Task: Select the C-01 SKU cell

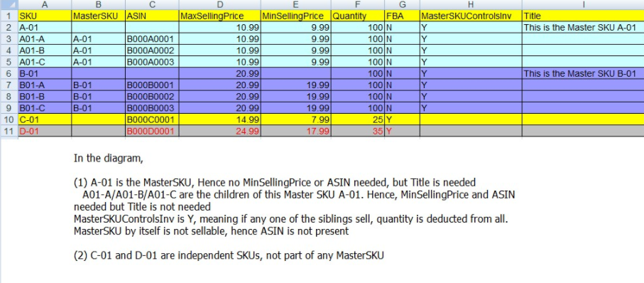Action: tap(45, 120)
